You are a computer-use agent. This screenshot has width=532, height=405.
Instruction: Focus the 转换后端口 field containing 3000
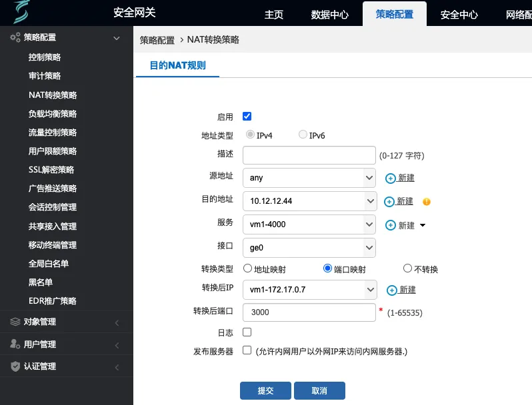point(309,312)
